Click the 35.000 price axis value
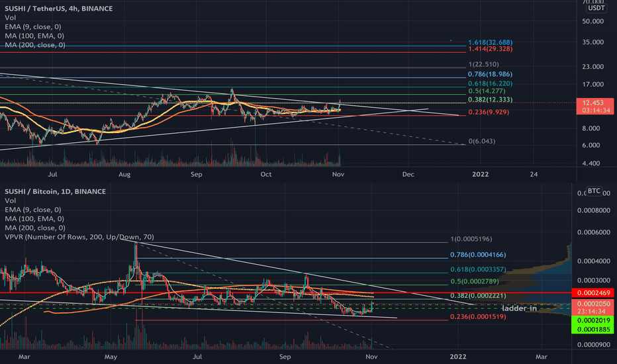 [593, 42]
